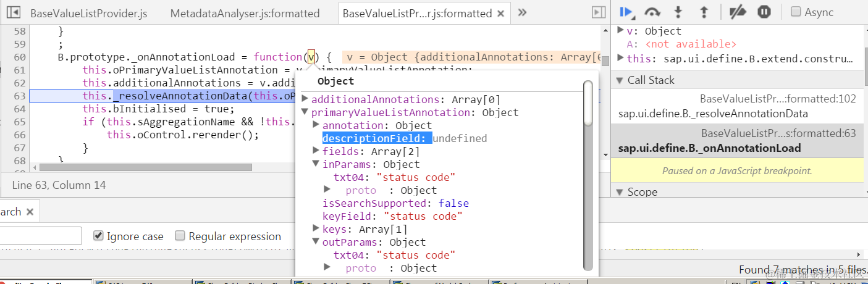Click keyField: "status code" property

392,216
